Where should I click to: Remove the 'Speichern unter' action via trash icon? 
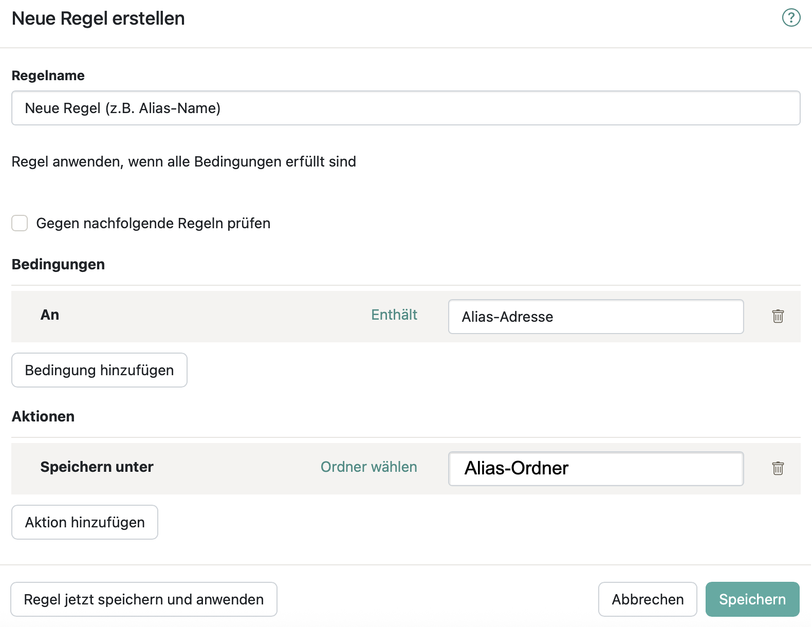click(778, 468)
